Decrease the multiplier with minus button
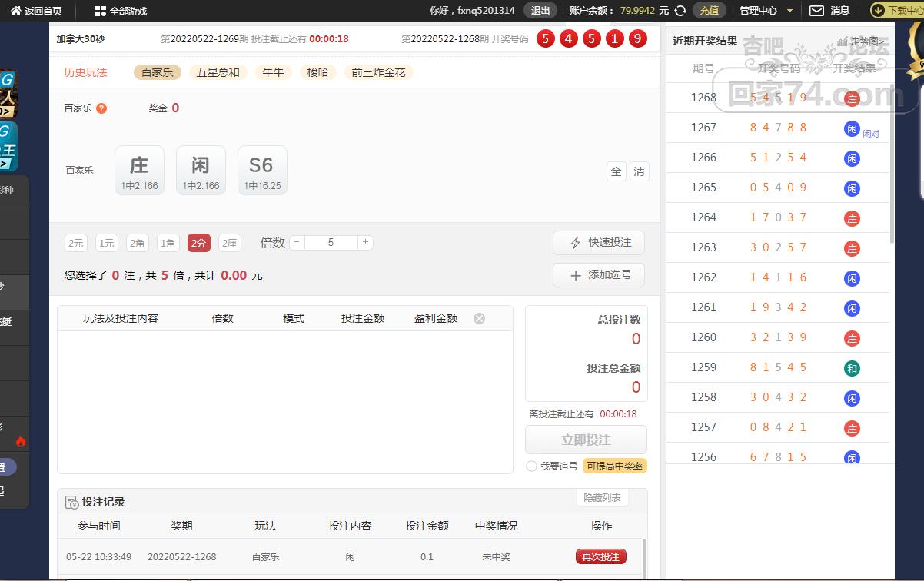 point(297,242)
